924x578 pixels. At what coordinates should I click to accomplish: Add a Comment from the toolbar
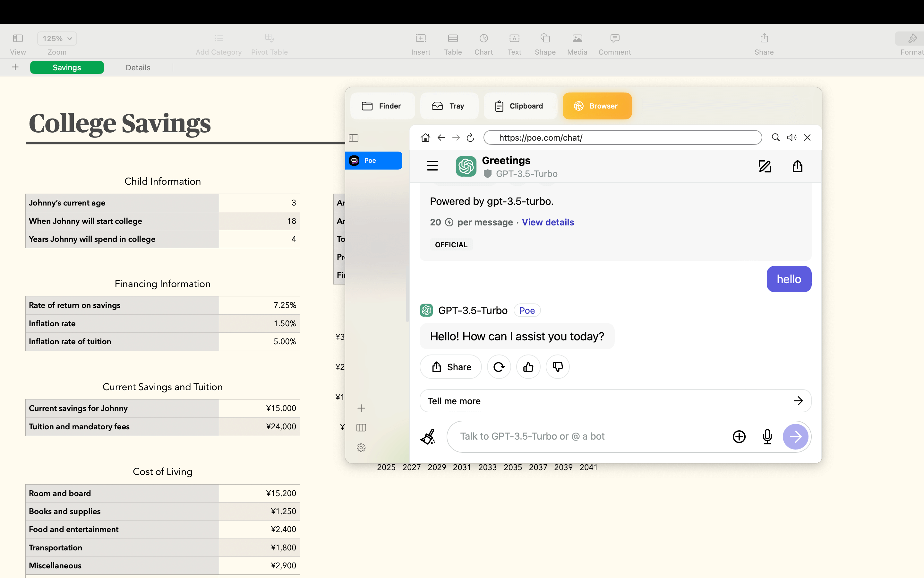point(614,38)
